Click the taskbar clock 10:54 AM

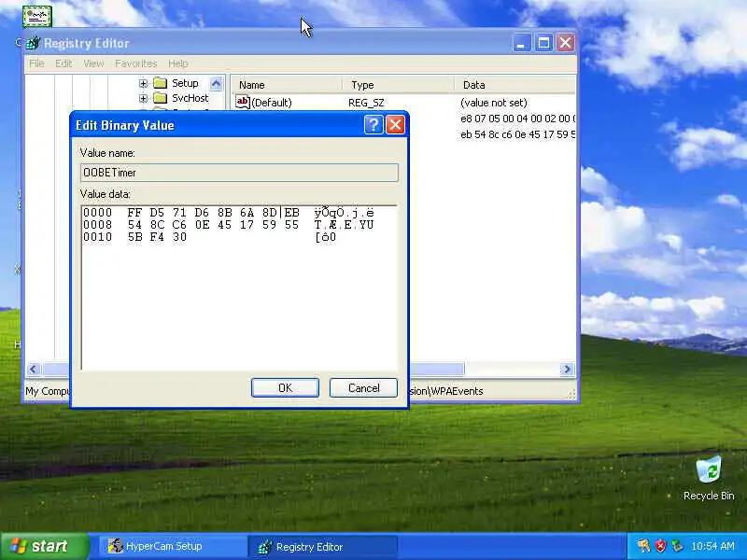click(x=712, y=546)
